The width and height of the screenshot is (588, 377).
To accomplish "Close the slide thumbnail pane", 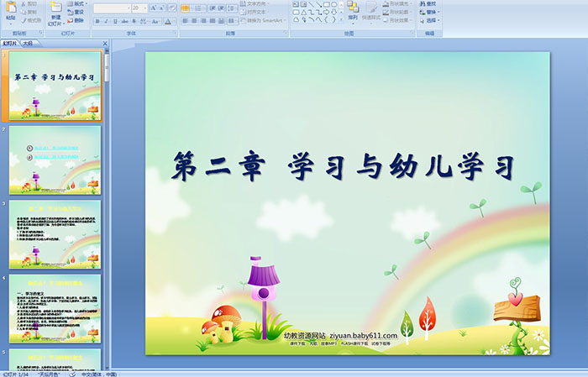I will click(105, 44).
